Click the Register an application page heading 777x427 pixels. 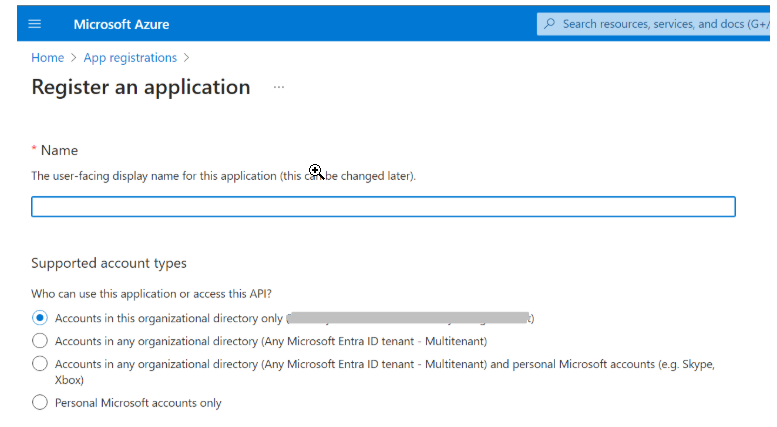(x=141, y=87)
